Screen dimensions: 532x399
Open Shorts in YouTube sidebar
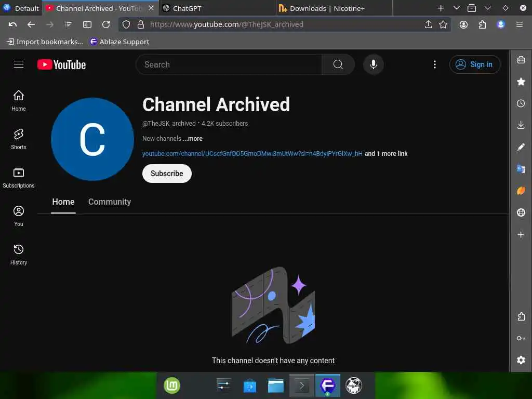coord(19,139)
